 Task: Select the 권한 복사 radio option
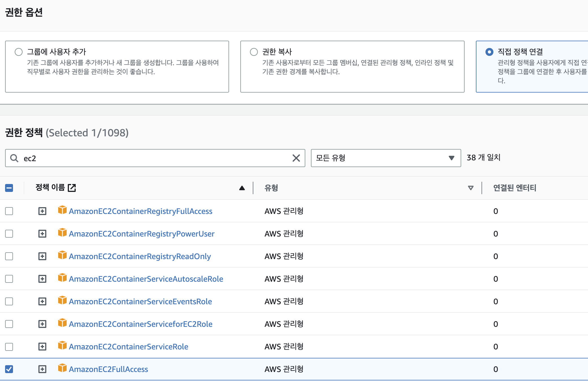(254, 52)
